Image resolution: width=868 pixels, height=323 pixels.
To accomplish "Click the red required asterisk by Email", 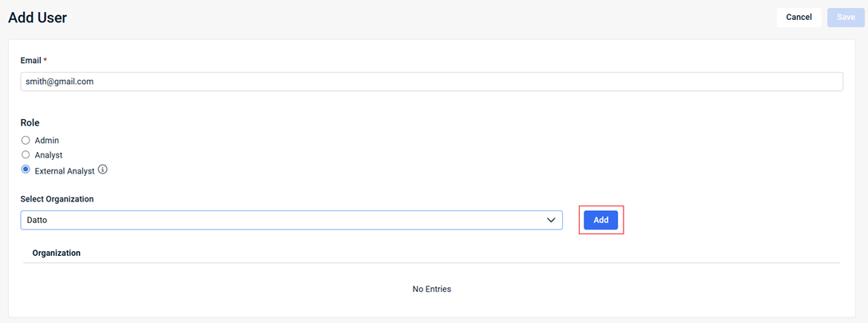I will 46,60.
